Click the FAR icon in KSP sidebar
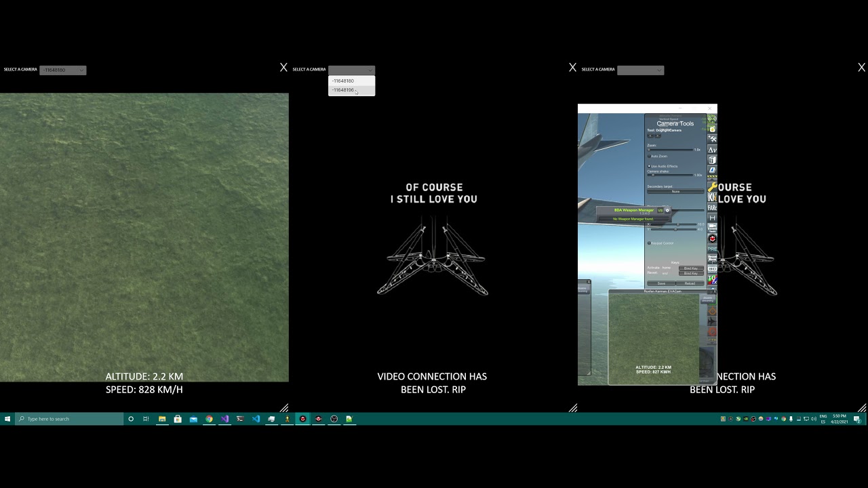Image resolution: width=868 pixels, height=488 pixels. [713, 207]
